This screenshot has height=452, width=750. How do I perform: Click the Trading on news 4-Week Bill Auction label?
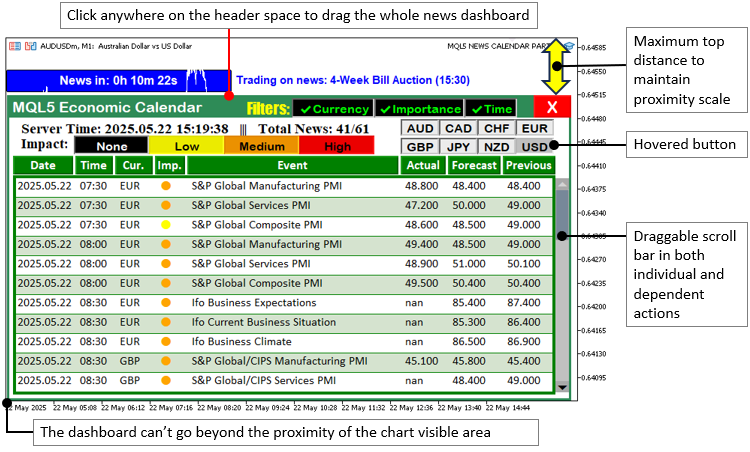tap(353, 80)
